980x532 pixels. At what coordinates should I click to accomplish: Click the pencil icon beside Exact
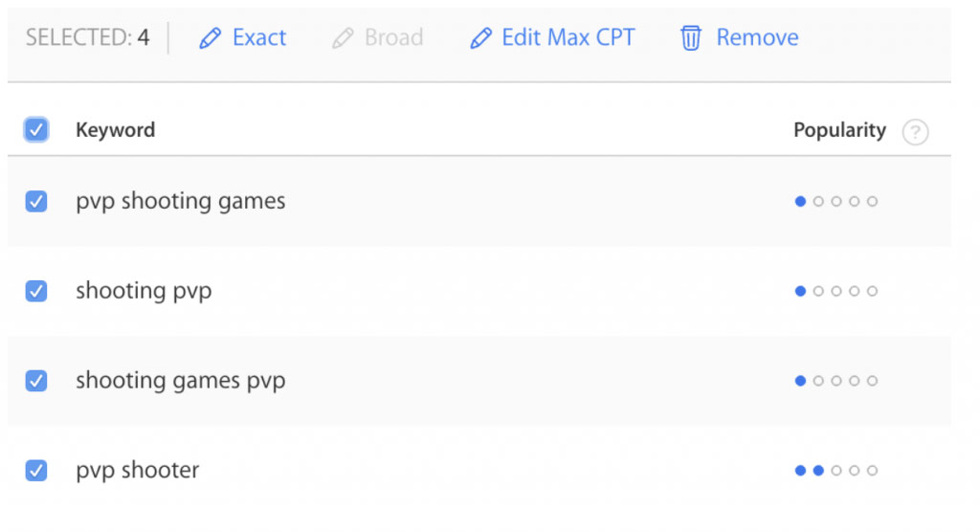210,38
